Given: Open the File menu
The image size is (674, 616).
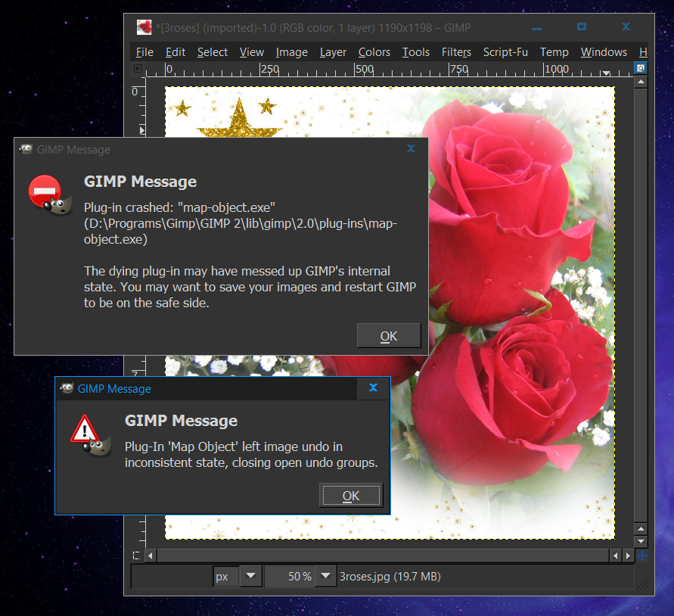Looking at the screenshot, I should pyautogui.click(x=144, y=52).
